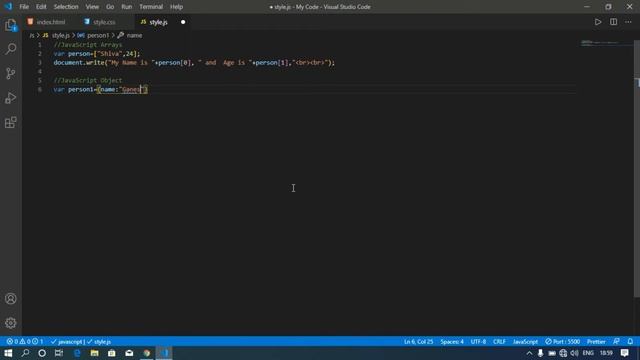
Task: Open the editor More Actions ellipsis
Action: [x=628, y=22]
